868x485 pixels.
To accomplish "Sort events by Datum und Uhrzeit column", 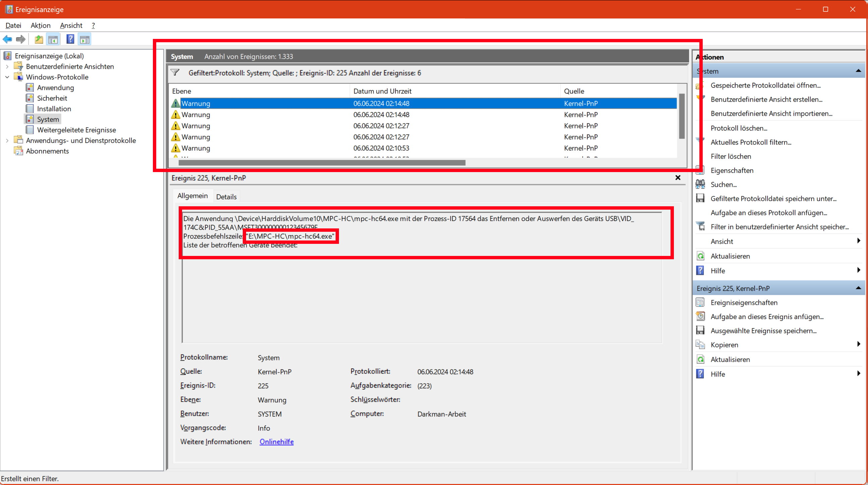I will (382, 91).
